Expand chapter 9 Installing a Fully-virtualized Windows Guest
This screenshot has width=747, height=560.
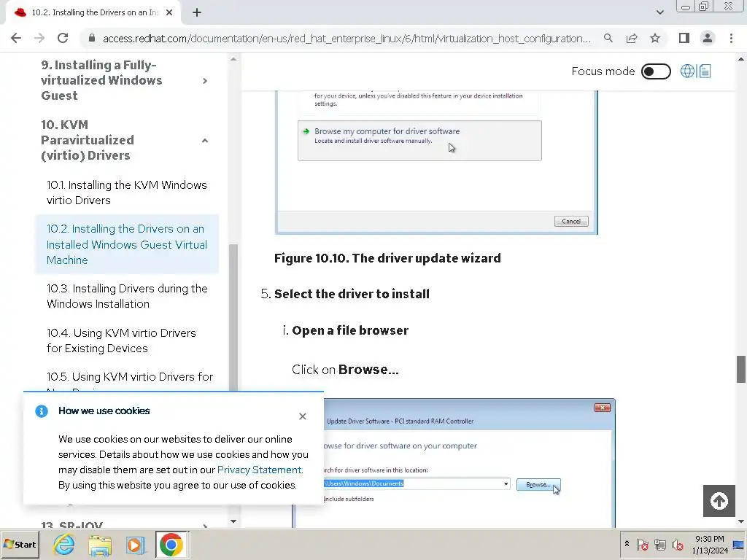(x=205, y=81)
